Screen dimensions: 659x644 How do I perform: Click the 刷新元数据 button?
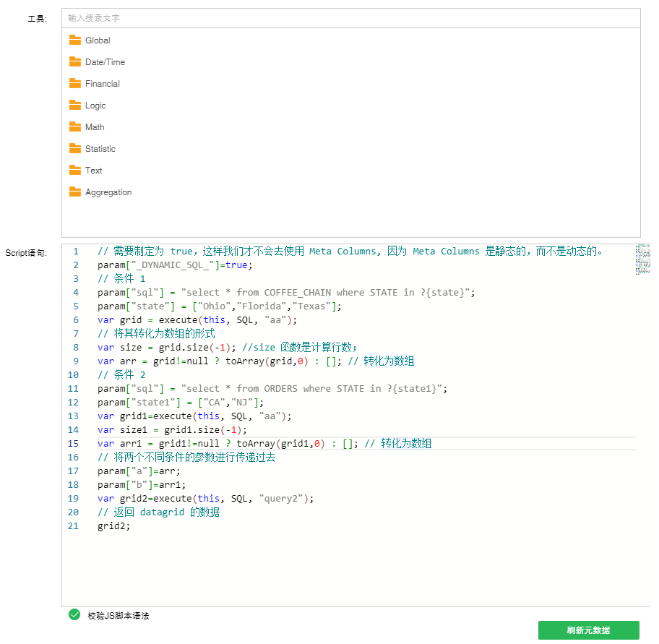pos(588,630)
